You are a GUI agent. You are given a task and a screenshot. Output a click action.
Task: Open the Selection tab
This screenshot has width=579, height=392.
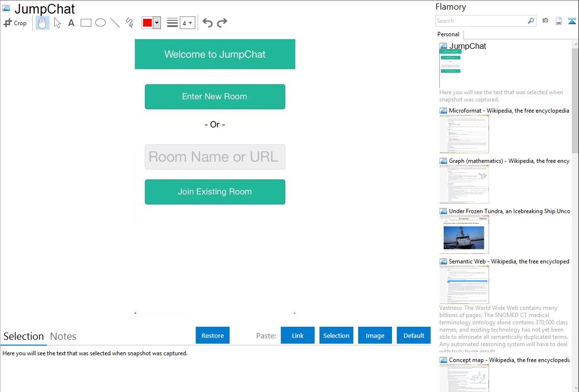pyautogui.click(x=24, y=336)
